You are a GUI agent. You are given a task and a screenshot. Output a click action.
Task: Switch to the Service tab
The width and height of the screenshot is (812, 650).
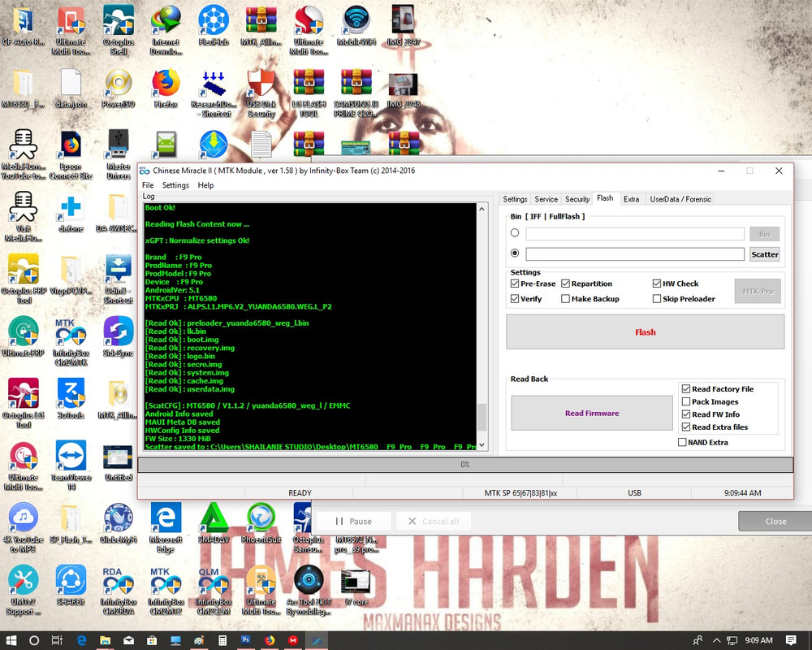pos(546,199)
